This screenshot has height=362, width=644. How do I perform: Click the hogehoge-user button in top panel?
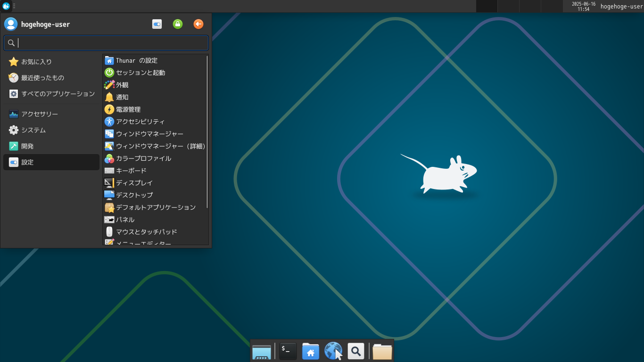pyautogui.click(x=621, y=6)
